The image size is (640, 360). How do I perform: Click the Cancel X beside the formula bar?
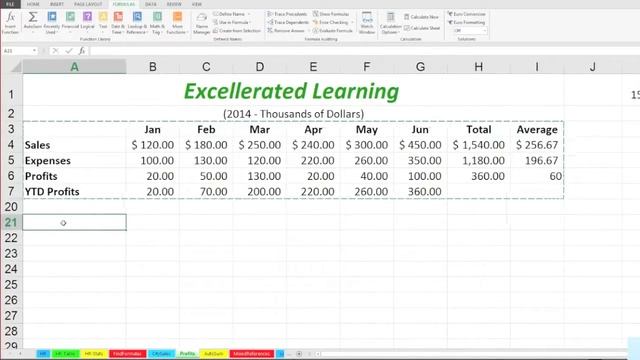[x=55, y=51]
